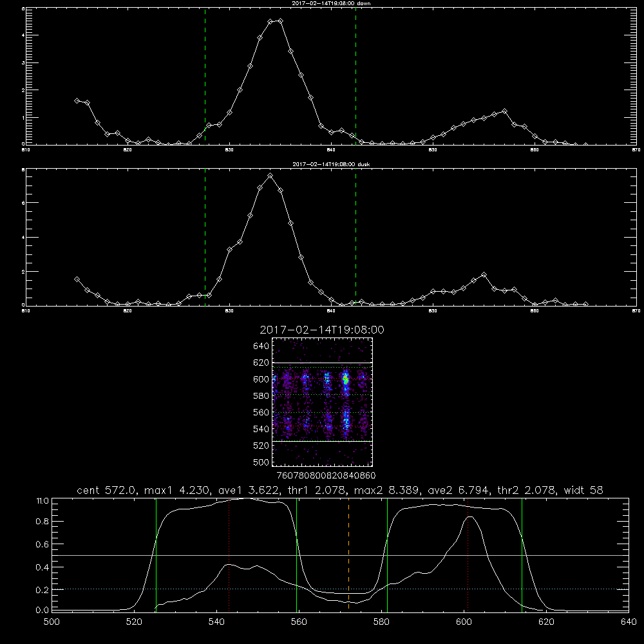Click the dusk plot title '2017-02-14T19:08:00 dusk'
This screenshot has width=644, height=644.
(331, 164)
